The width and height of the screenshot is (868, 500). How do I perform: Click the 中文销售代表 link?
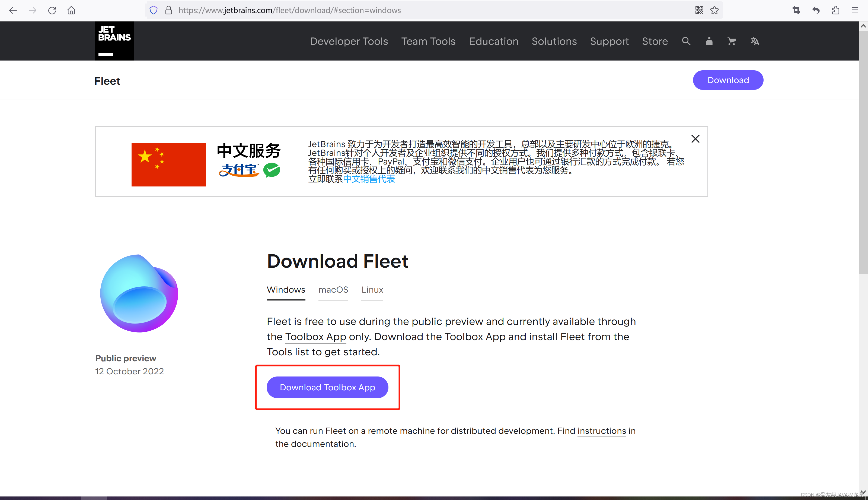coord(369,179)
